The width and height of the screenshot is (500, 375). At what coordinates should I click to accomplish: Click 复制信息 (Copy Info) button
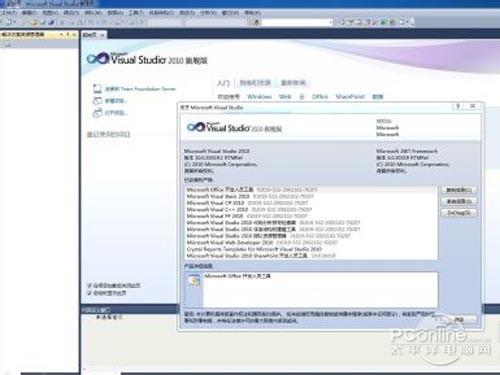point(459,190)
